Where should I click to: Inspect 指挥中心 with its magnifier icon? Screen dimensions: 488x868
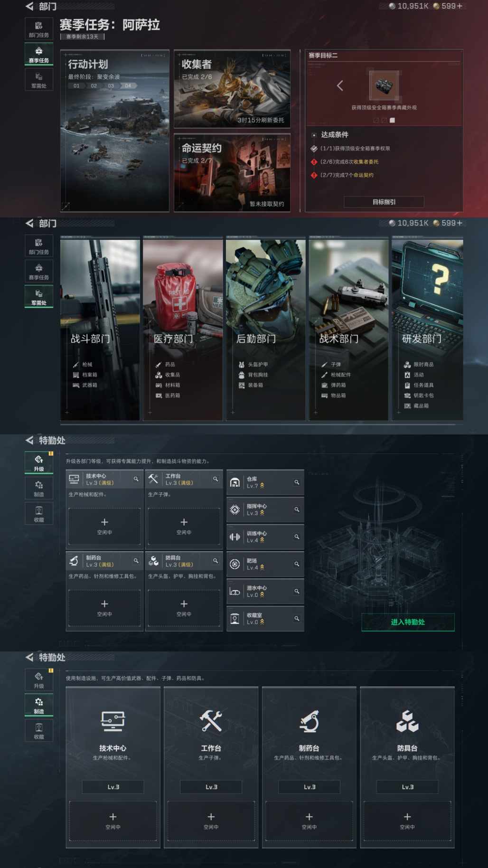point(297,509)
